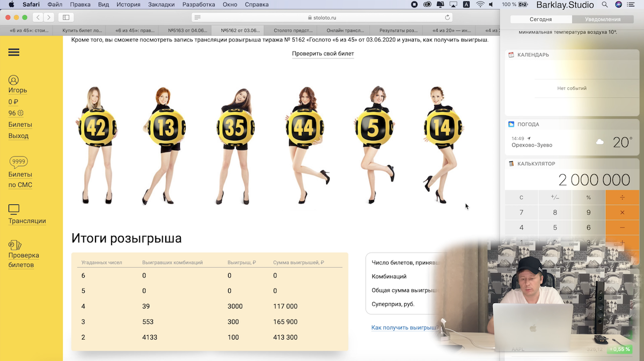Viewport: 644px width, 361px height.
Task: Open Apple menu in the menu bar
Action: coord(11,4)
